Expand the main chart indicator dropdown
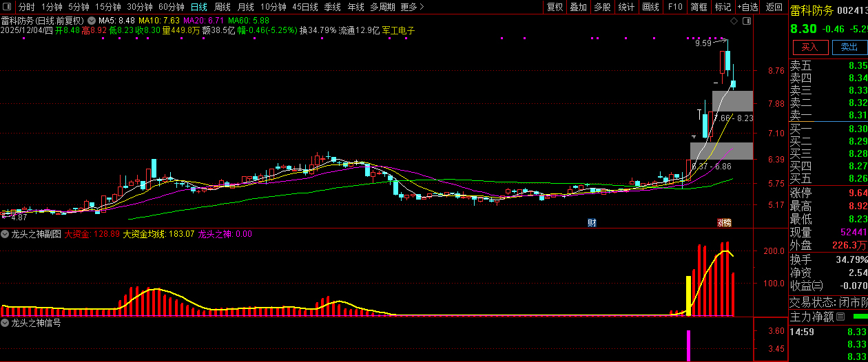The image size is (868, 362). coord(91,21)
